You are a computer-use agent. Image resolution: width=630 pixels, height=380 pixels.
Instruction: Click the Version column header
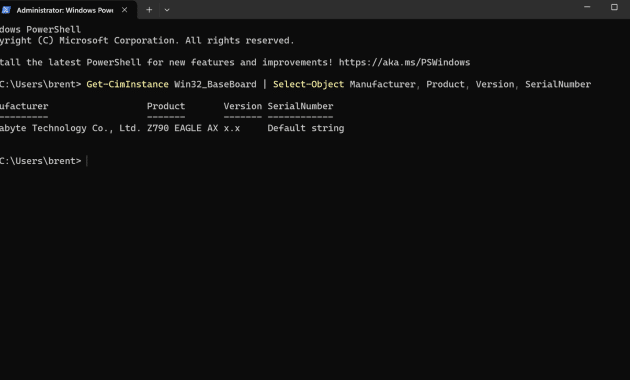tap(243, 106)
